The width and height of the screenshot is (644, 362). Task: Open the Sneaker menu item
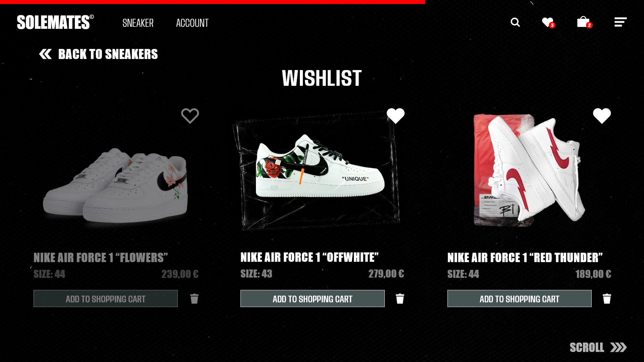tap(138, 23)
